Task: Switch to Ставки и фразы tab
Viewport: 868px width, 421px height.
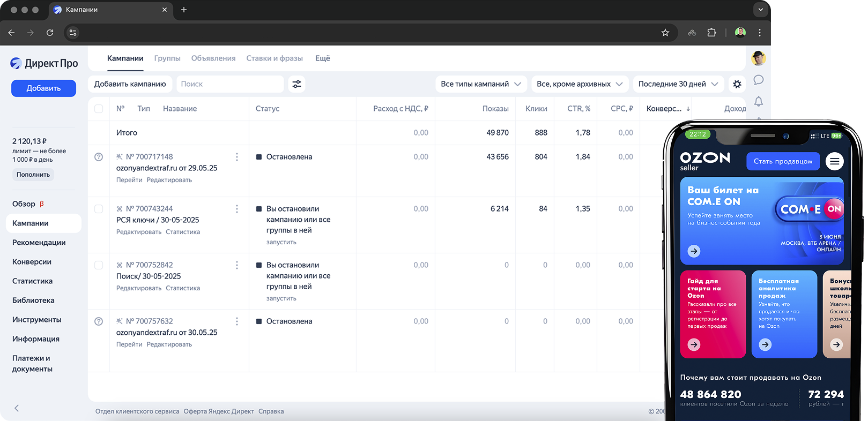Action: tap(275, 58)
